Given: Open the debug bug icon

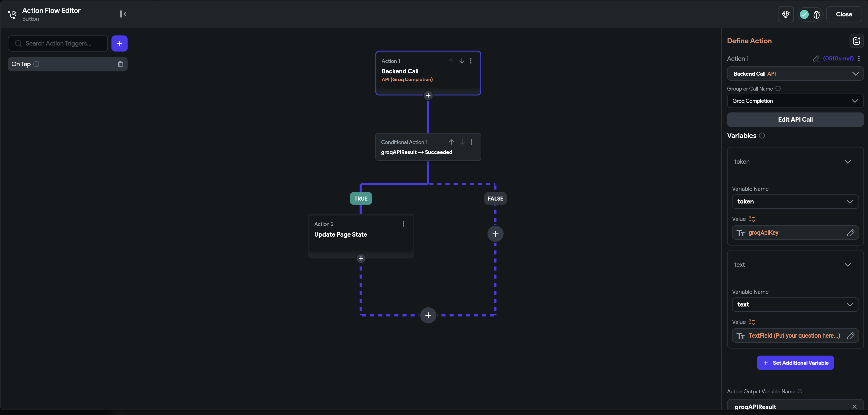Looking at the screenshot, I should (816, 14).
